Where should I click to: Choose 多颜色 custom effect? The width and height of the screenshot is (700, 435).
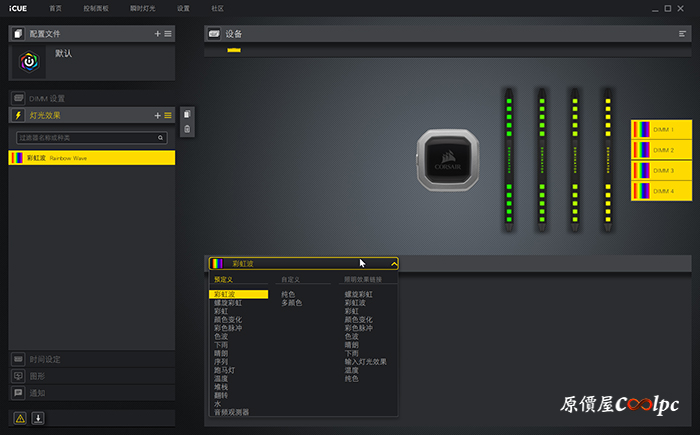(x=292, y=303)
